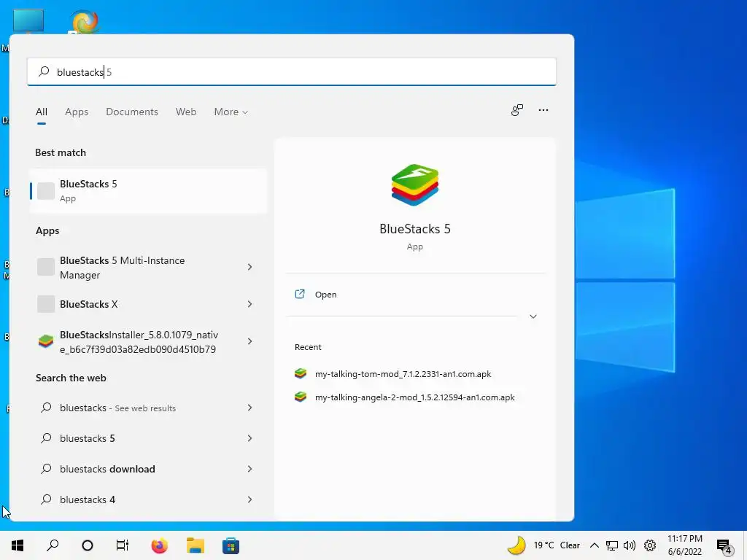Screen dimensions: 747x560
Task: Search web for 'bluestacks - See web results'
Action: 148,408
